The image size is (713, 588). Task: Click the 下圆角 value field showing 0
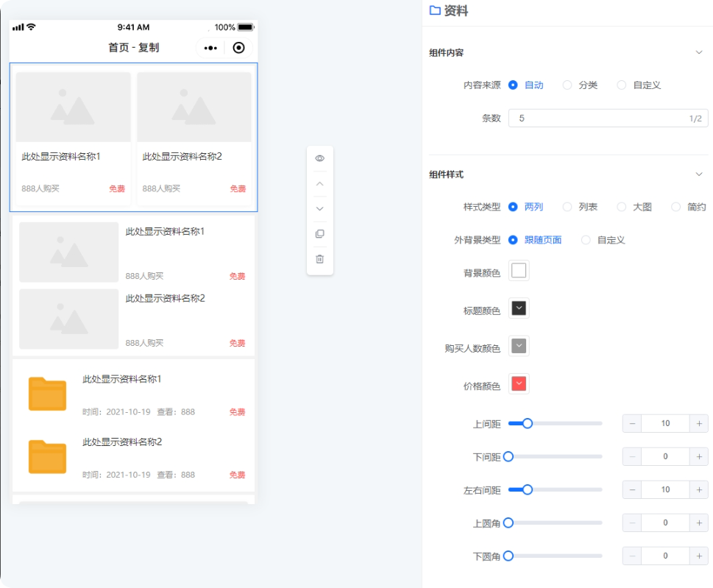[x=665, y=556]
